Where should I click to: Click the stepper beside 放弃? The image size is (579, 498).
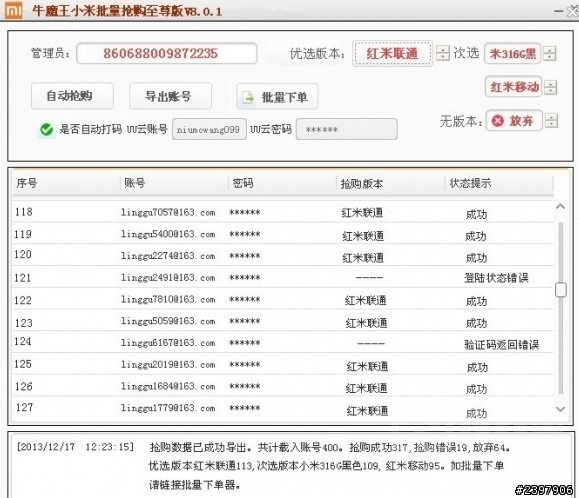551,120
